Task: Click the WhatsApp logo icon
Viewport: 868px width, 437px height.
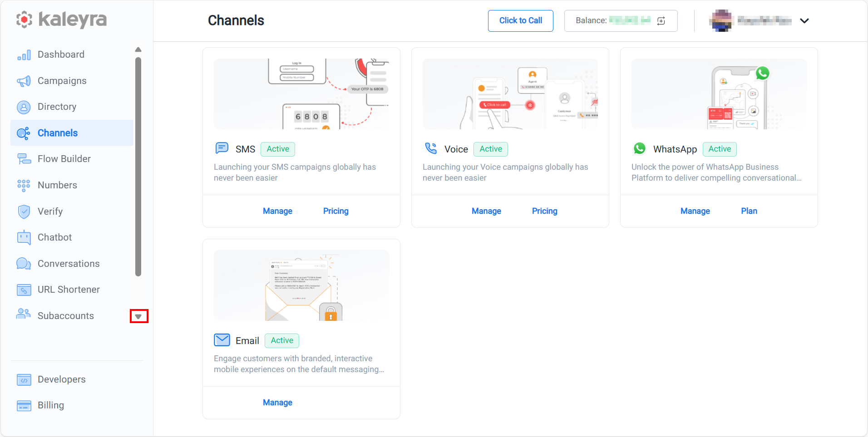Action: click(x=640, y=148)
